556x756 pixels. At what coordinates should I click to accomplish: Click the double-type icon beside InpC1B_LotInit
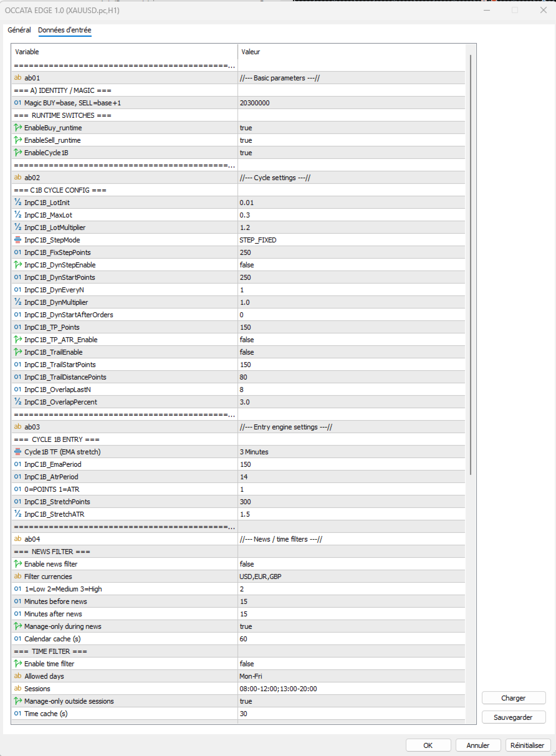pyautogui.click(x=17, y=203)
